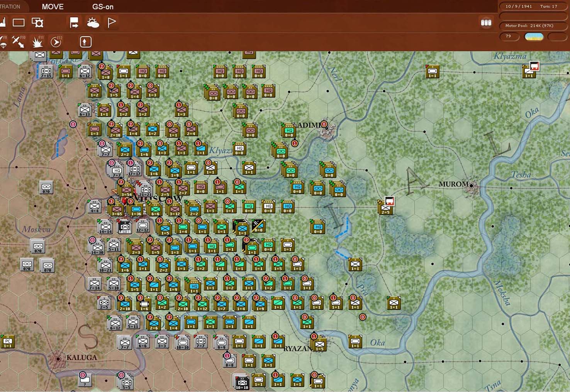Click the blue-yellow weather indicator pill
Screen dimensions: 570x392
pos(534,37)
